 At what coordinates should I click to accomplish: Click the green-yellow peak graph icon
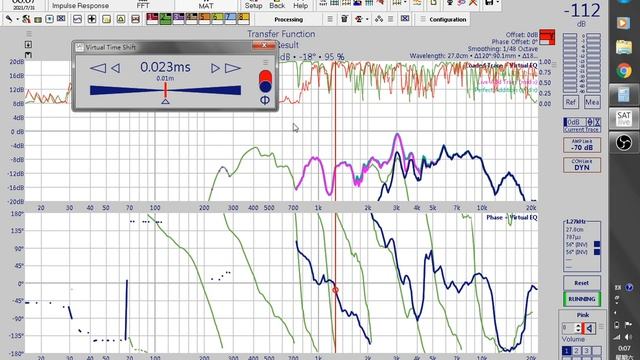(121, 19)
